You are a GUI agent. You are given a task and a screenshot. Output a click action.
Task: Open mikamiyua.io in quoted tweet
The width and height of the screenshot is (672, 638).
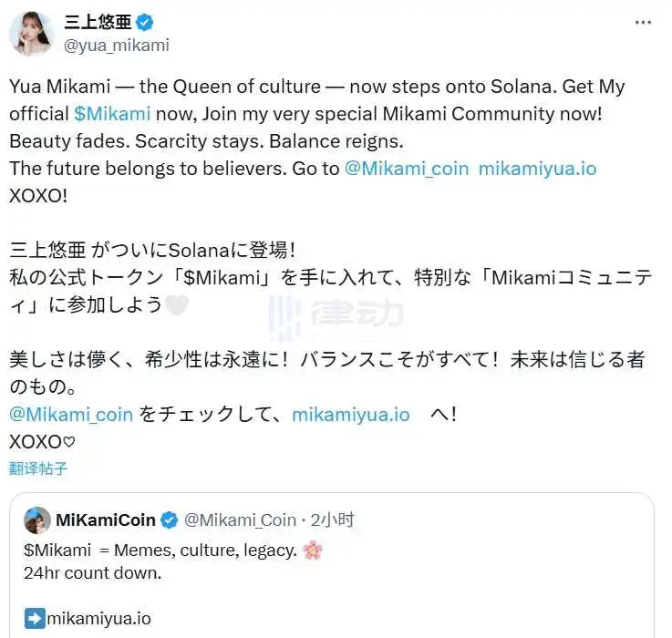(99, 618)
